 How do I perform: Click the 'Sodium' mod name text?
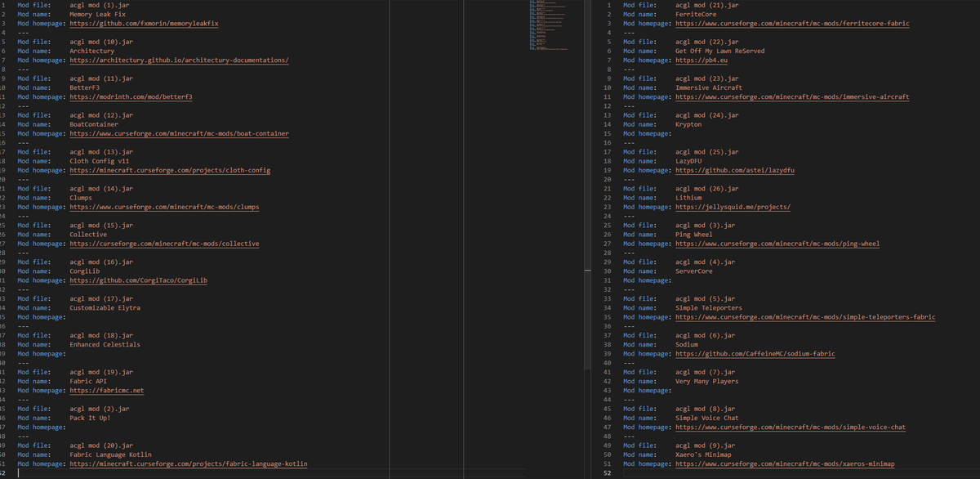pos(687,345)
